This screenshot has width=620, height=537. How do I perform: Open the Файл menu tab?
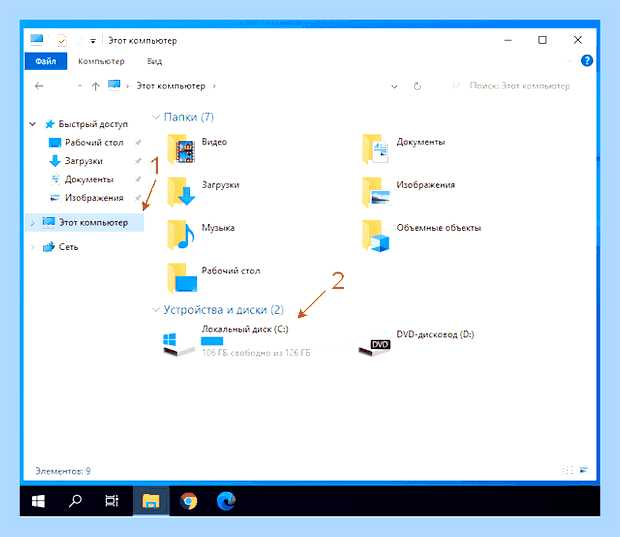(x=46, y=61)
